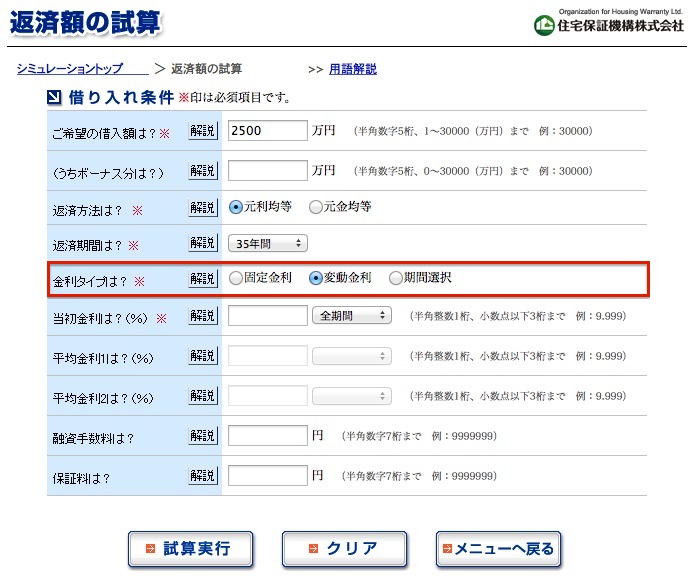Select 期間選択 interest type
Viewport: 694px width, 582px height.
pos(395,278)
